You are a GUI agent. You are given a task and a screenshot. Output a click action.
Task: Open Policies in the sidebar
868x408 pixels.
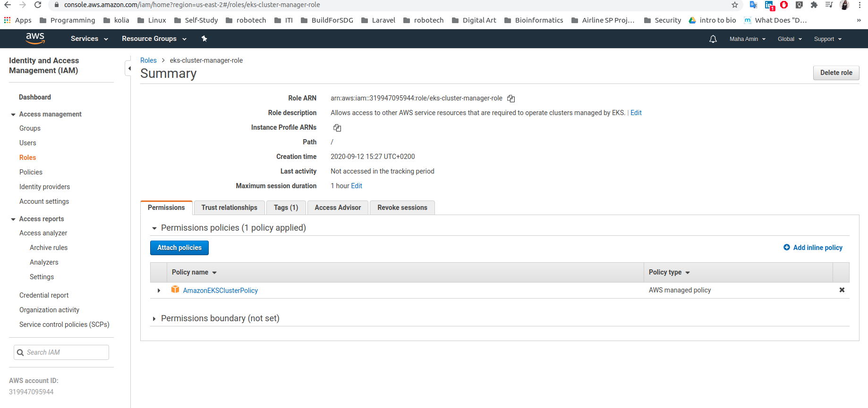31,172
